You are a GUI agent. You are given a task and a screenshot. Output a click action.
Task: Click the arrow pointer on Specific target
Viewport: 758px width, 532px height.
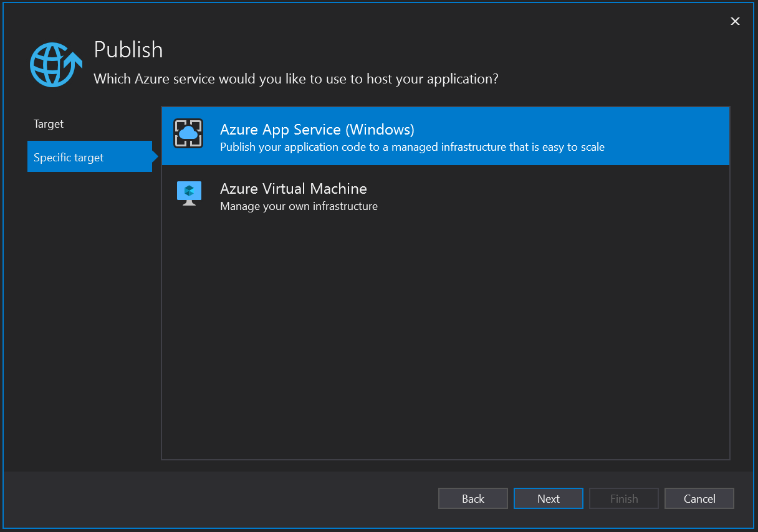click(x=155, y=158)
